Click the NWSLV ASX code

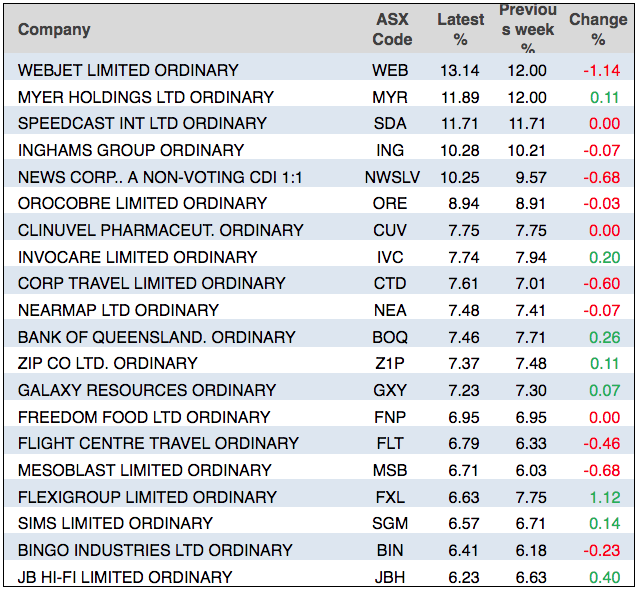(x=390, y=177)
